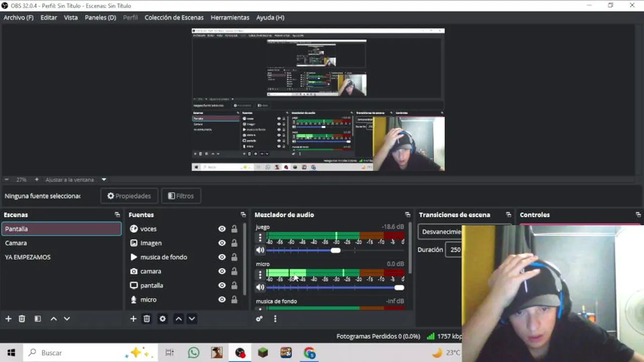This screenshot has height=362, width=644.
Task: Select the Camara scene
Action: point(61,243)
